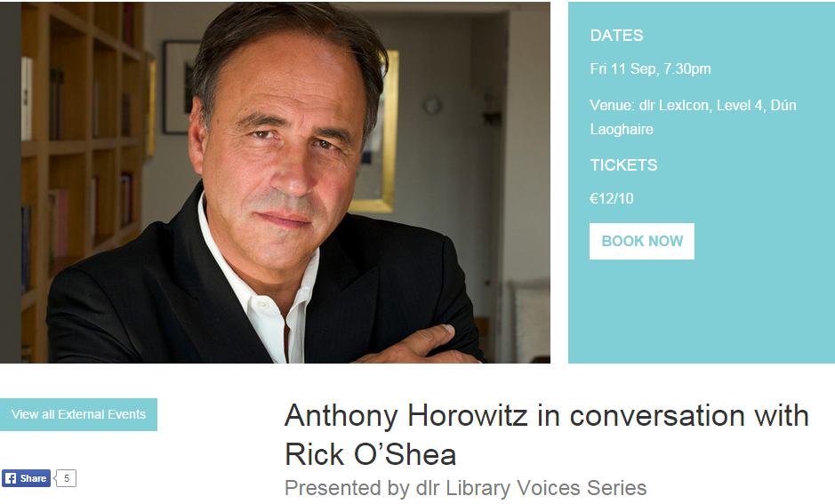Click the DATES heading in info panel
The height and width of the screenshot is (504, 835).
tap(616, 36)
